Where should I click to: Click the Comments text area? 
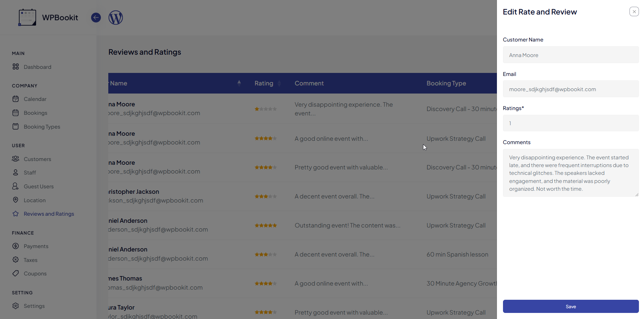pyautogui.click(x=570, y=173)
